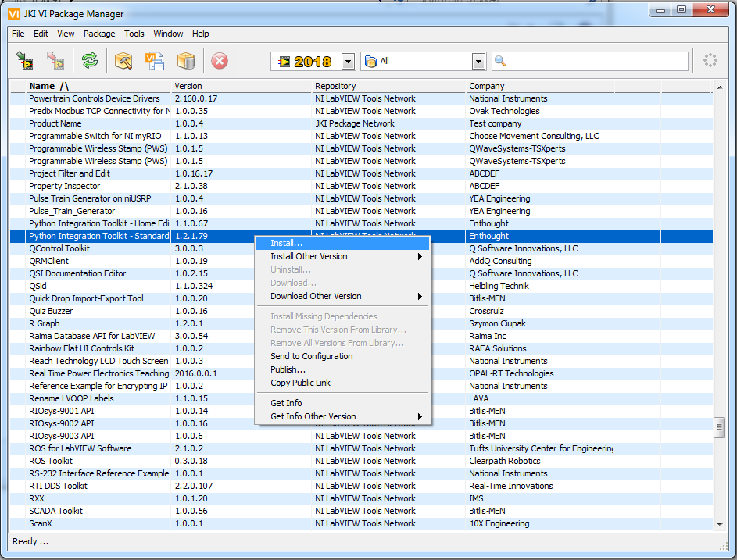Select the R Graph package row
This screenshot has height=560, width=737.
(131, 323)
